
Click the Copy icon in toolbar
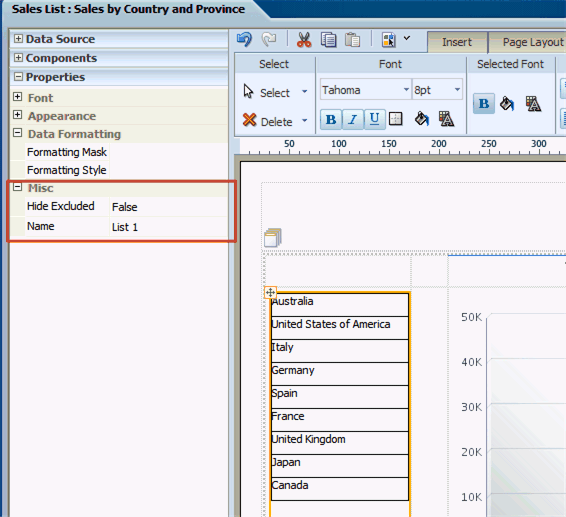[x=328, y=40]
